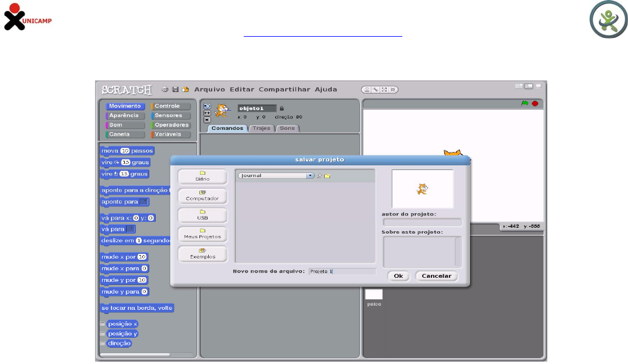Select the duplicate stamp tool
This screenshot has height=364, width=628.
[x=367, y=90]
